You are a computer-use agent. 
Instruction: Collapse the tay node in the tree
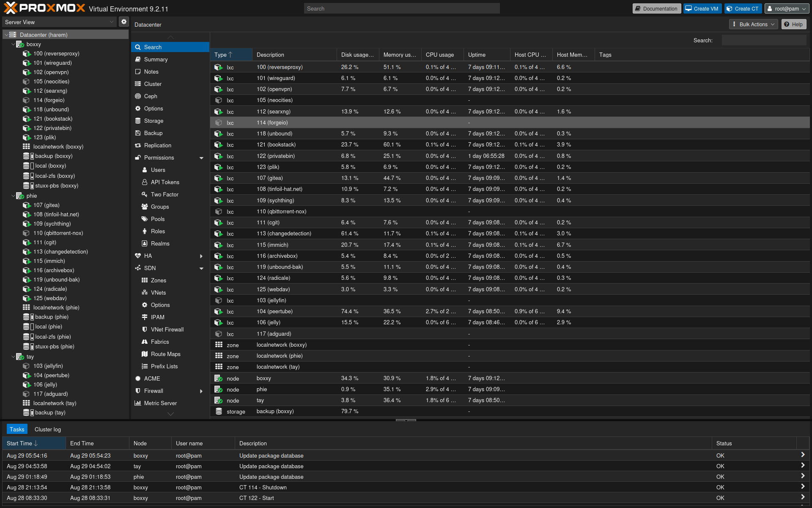tap(13, 356)
